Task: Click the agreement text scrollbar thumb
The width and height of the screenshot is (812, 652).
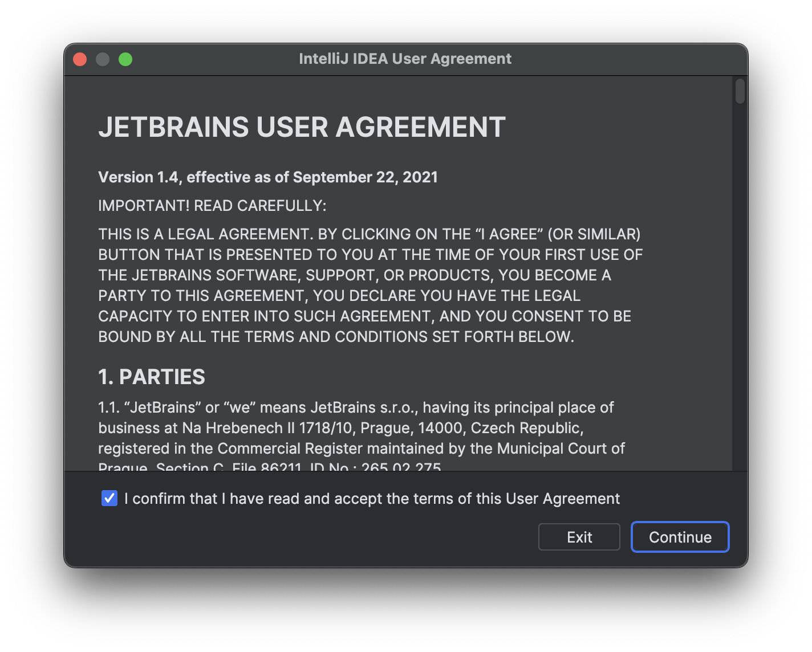Action: tap(740, 91)
